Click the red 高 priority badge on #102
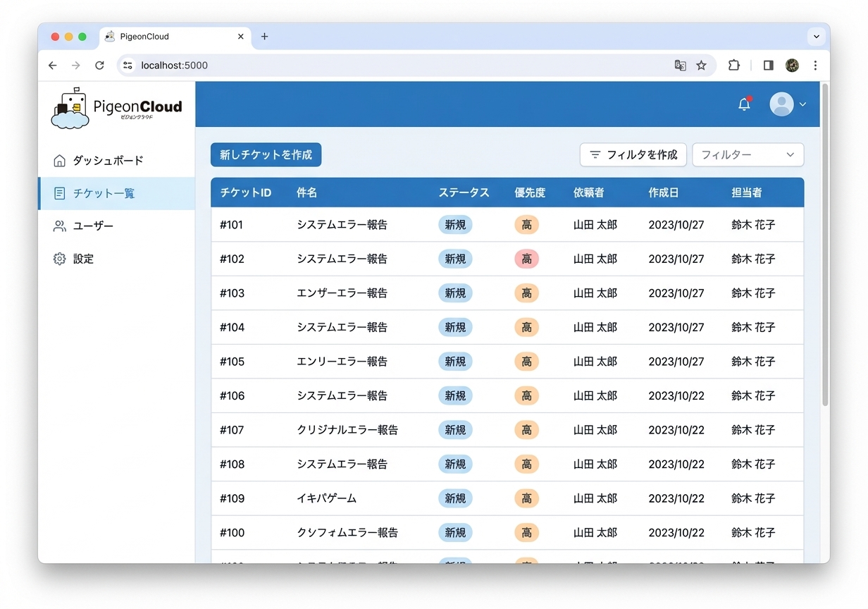Viewport: 868px width, 609px height. pos(526,259)
